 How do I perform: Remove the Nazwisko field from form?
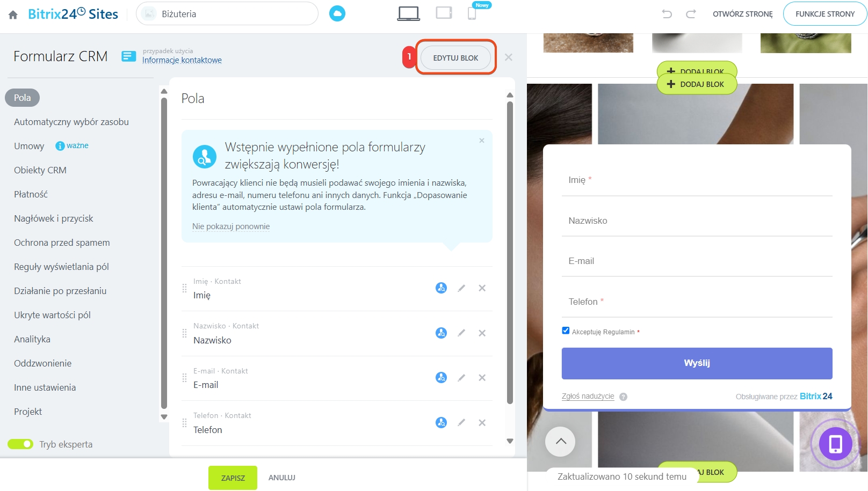482,333
